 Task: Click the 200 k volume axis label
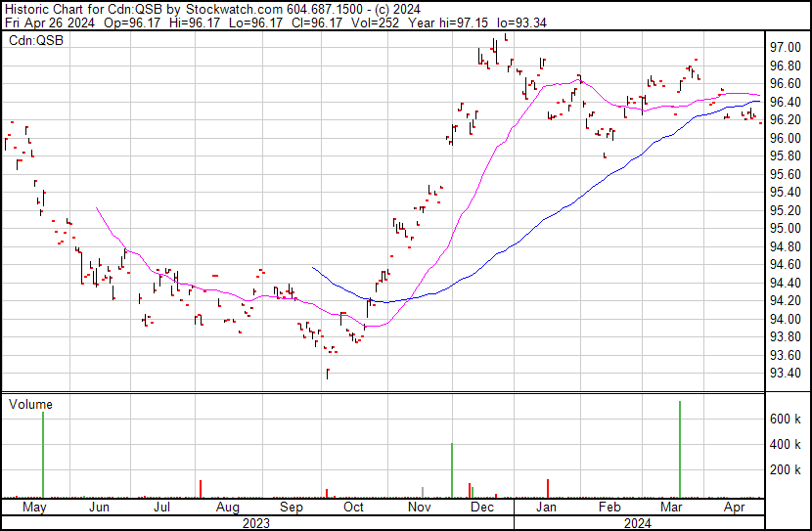[785, 469]
